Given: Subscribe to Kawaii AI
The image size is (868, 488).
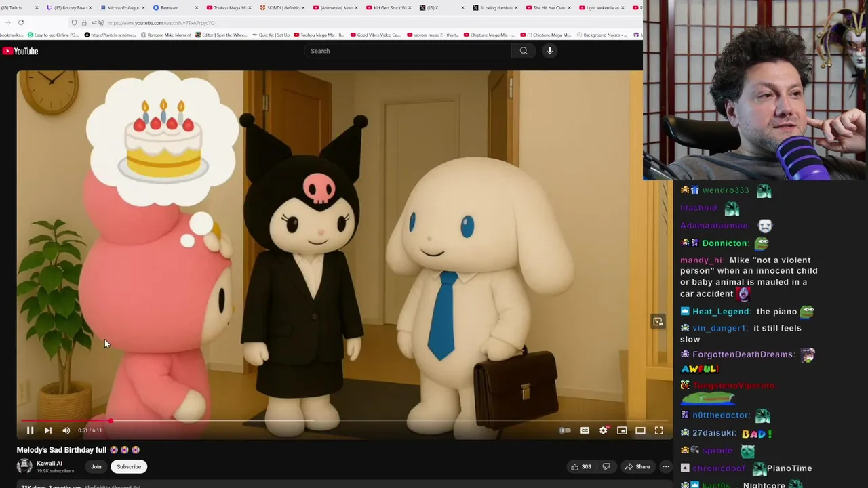Looking at the screenshot, I should [x=129, y=466].
